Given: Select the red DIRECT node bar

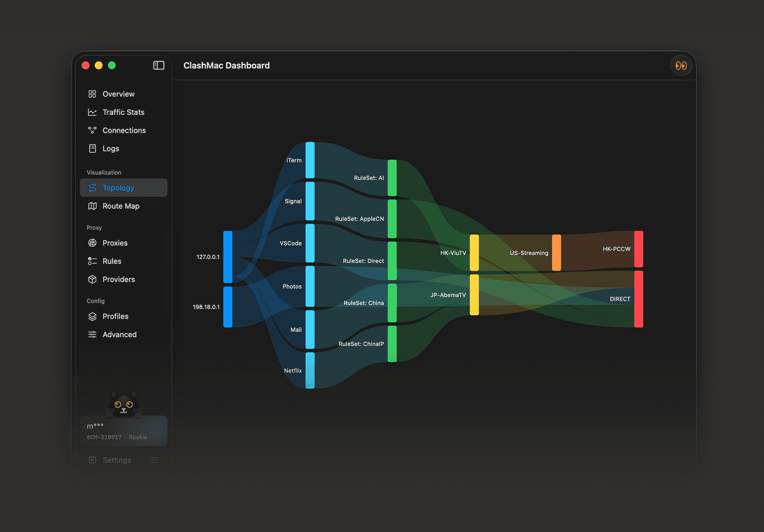Looking at the screenshot, I should click(x=639, y=299).
